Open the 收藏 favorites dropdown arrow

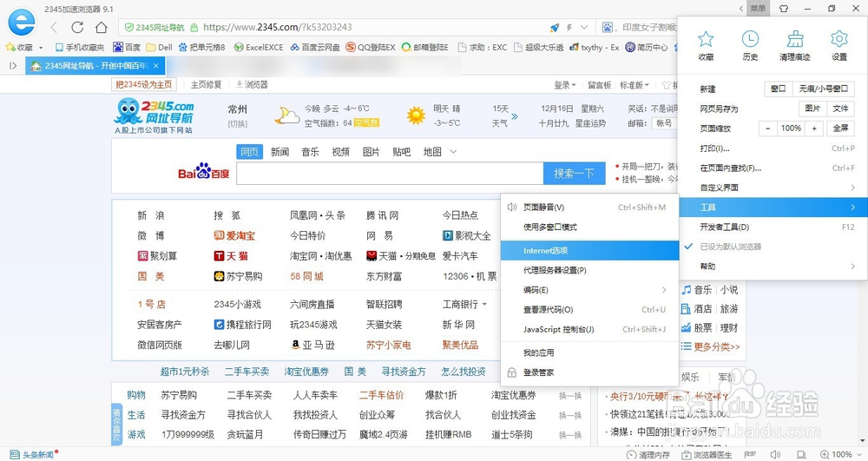(x=41, y=48)
